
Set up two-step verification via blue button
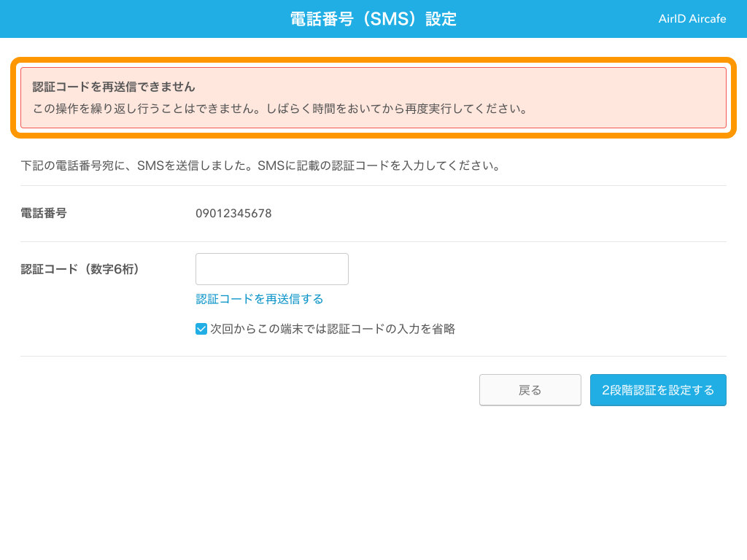coord(657,390)
